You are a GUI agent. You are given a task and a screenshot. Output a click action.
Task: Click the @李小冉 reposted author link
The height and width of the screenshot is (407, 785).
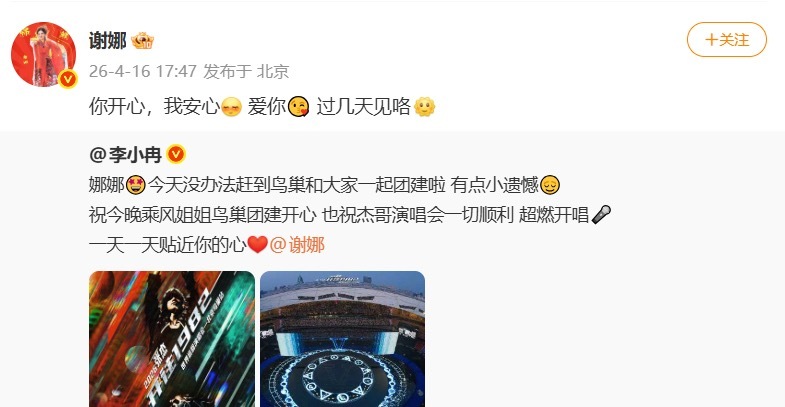[x=125, y=155]
